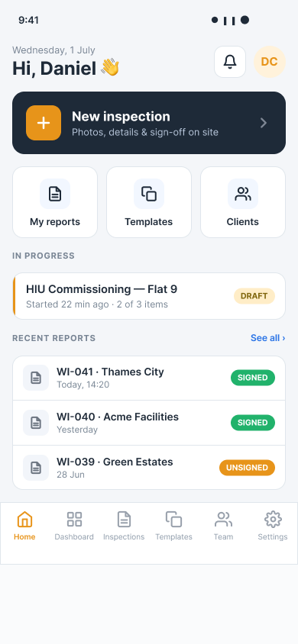
Task: Click the My reports document icon
Action: point(55,194)
